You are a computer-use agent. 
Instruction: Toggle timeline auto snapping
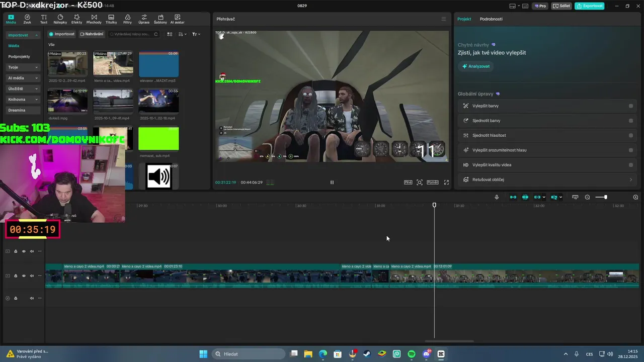525,197
